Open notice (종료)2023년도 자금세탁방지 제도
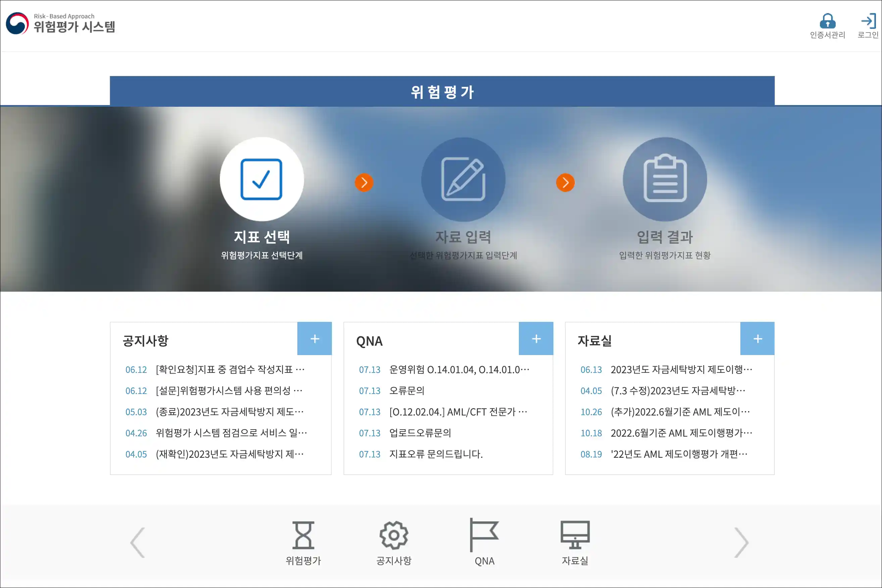 [230, 412]
